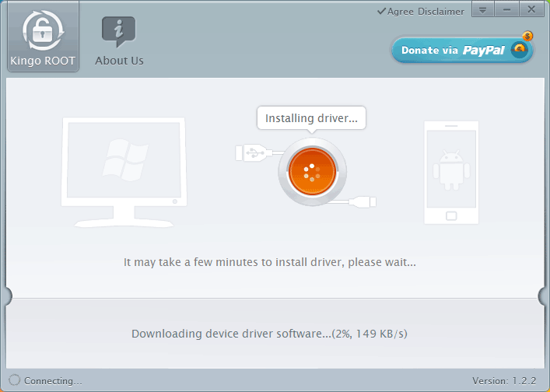Click the Connecting... status indicator

point(46,380)
